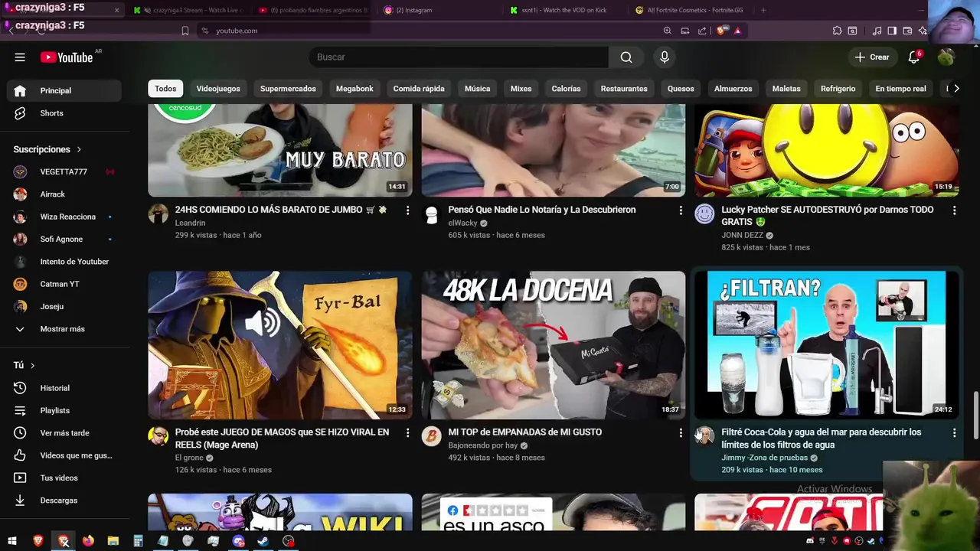980x551 pixels.
Task: Click the El grone channel avatar
Action: click(x=158, y=436)
